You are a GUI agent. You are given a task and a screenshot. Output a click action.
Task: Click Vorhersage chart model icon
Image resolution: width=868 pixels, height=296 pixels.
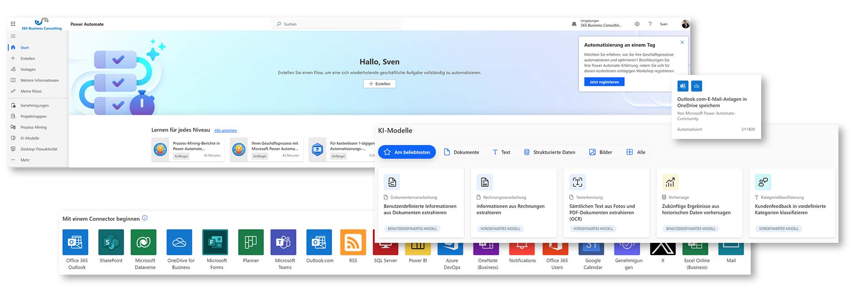coord(670,182)
